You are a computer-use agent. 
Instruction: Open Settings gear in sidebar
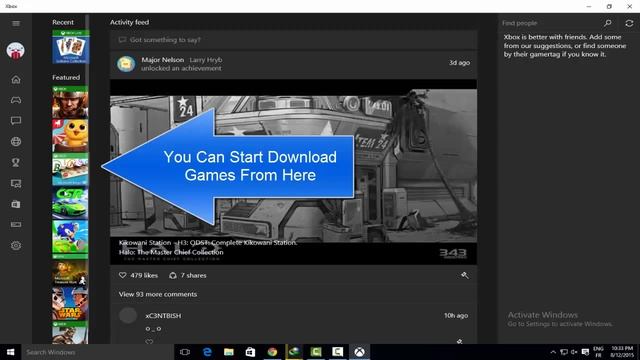pyautogui.click(x=16, y=246)
